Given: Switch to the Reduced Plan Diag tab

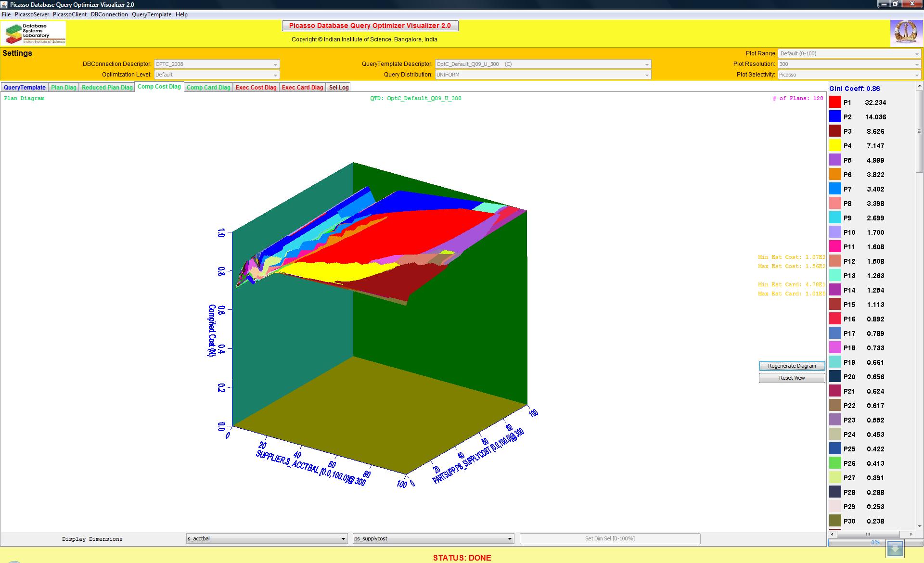Looking at the screenshot, I should (x=107, y=88).
